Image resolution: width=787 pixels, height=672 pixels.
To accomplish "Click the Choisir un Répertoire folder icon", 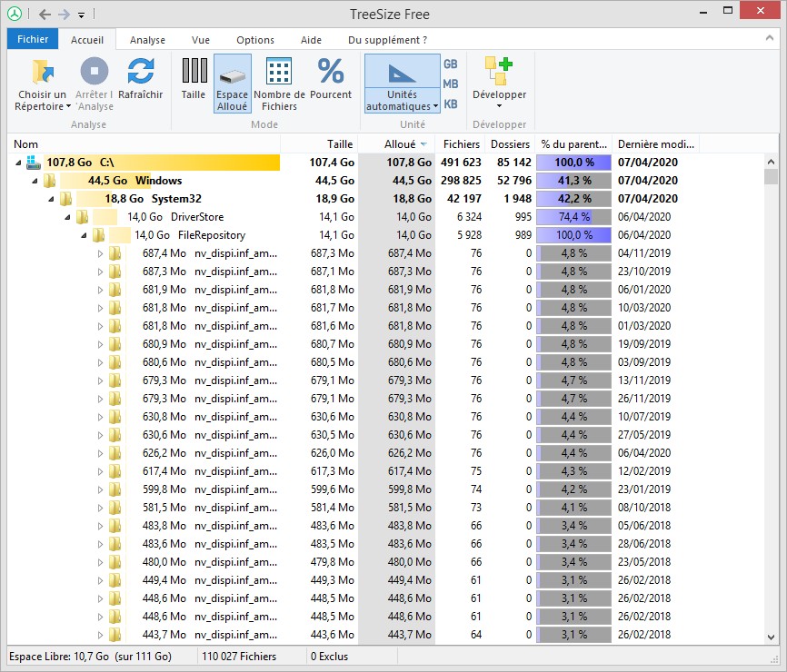I will coord(43,72).
